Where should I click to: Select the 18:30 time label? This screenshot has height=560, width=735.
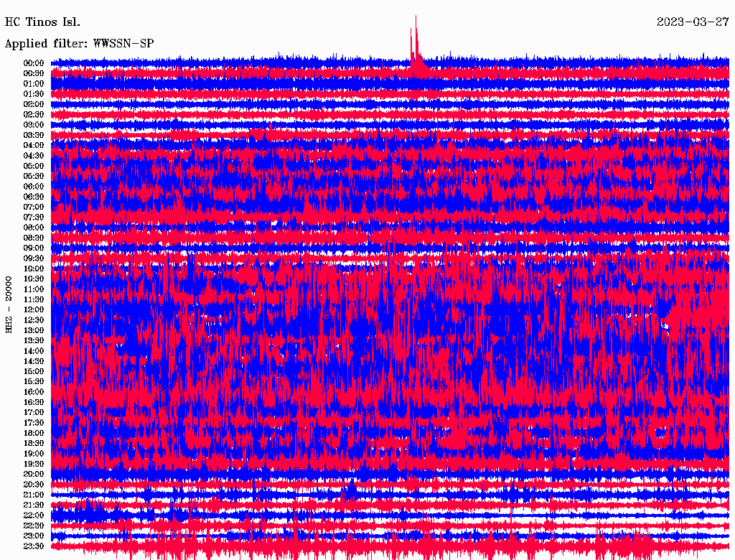(34, 443)
